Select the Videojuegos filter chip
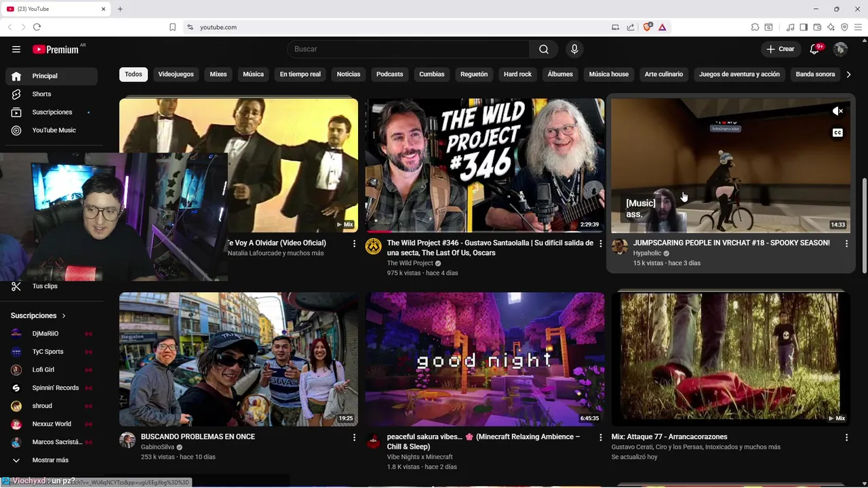 (176, 75)
